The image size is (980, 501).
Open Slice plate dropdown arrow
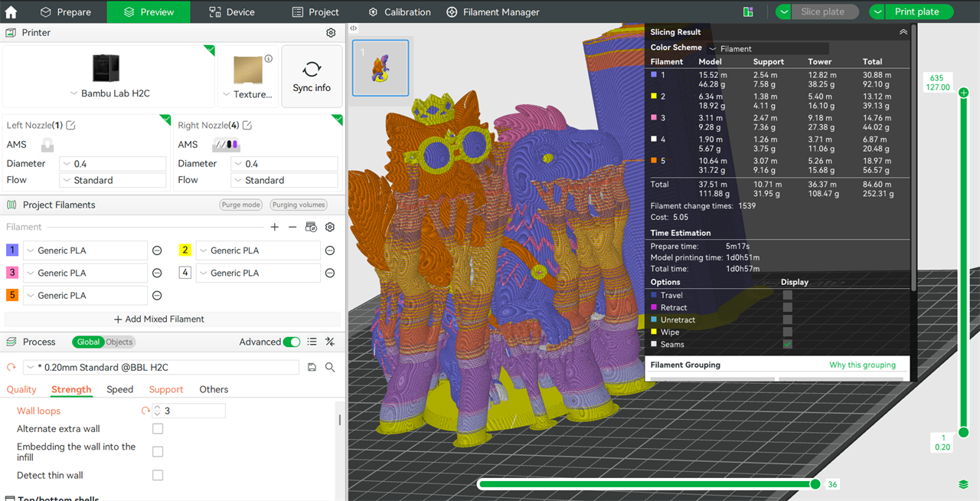784,12
